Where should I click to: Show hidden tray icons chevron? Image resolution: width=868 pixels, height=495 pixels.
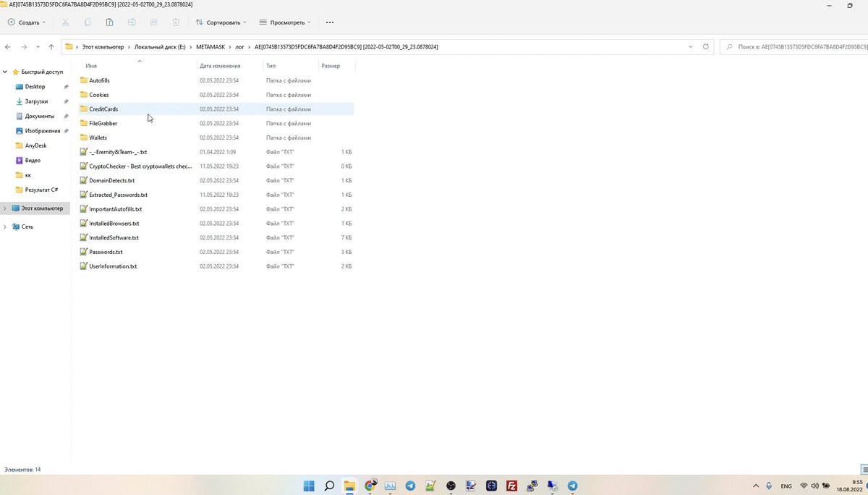point(756,486)
